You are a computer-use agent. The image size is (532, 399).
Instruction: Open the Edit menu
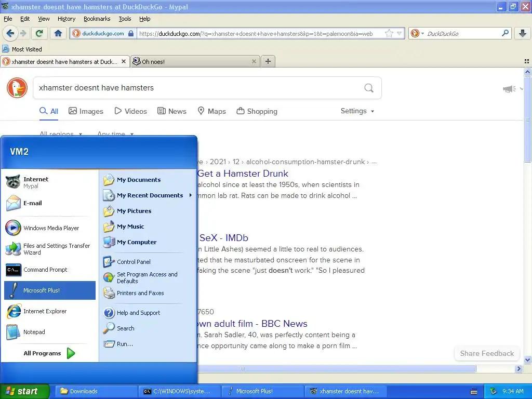pos(25,19)
